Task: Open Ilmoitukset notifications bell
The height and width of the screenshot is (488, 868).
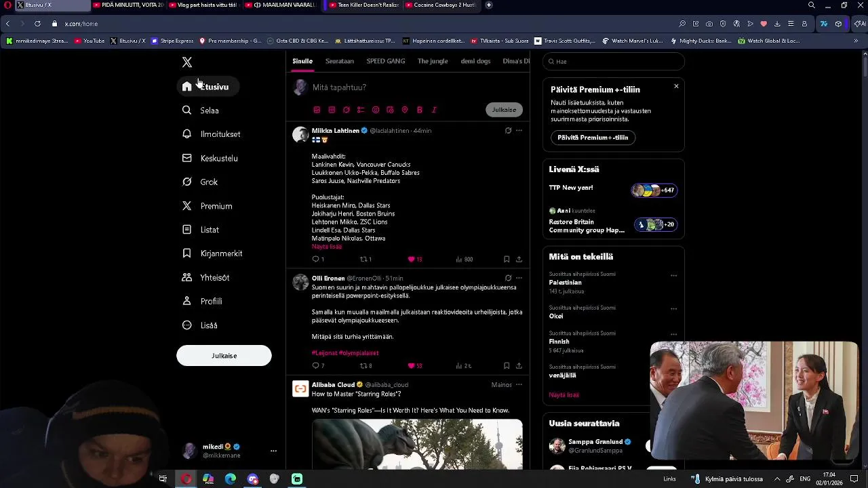Action: 211,134
